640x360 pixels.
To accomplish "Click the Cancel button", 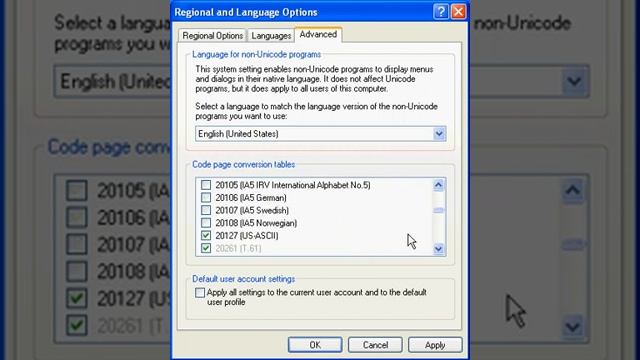I will pyautogui.click(x=375, y=345).
